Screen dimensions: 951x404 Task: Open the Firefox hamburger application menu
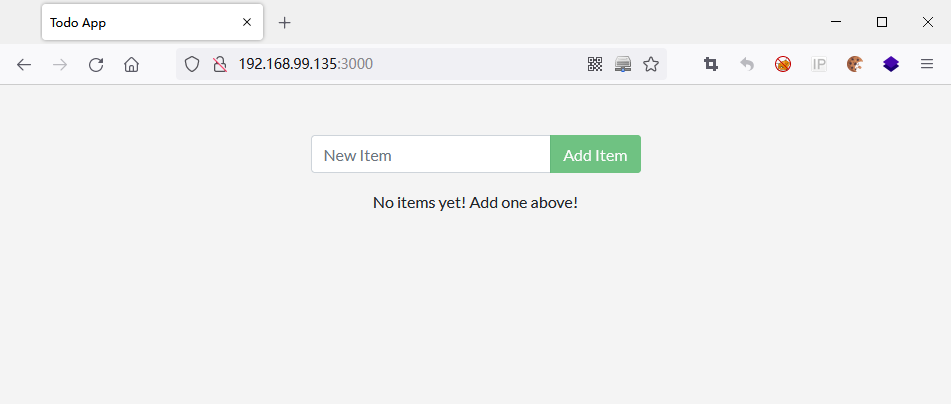(927, 65)
